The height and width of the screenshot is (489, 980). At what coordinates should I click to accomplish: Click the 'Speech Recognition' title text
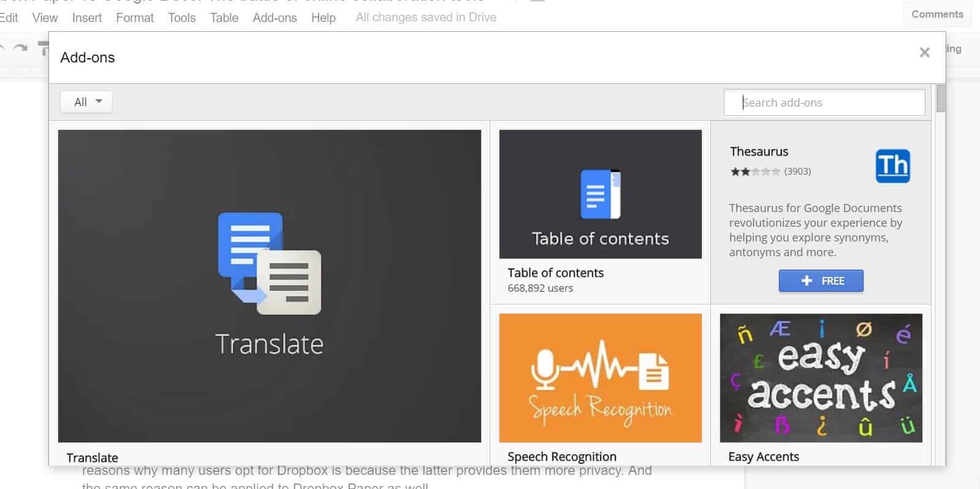tap(562, 457)
